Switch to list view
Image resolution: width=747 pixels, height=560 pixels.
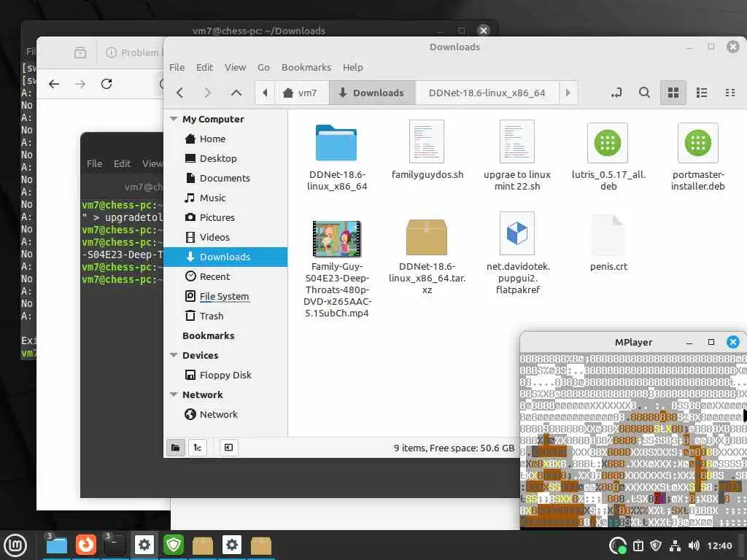point(702,93)
